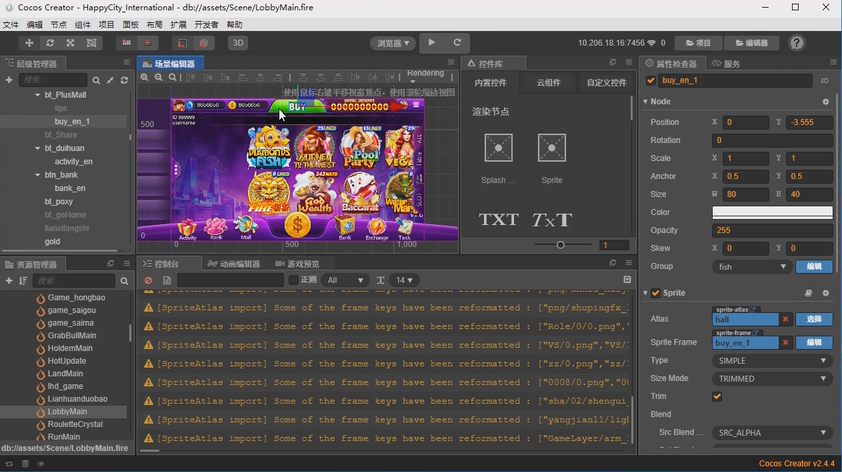Select the Rect transform tool

click(x=92, y=43)
